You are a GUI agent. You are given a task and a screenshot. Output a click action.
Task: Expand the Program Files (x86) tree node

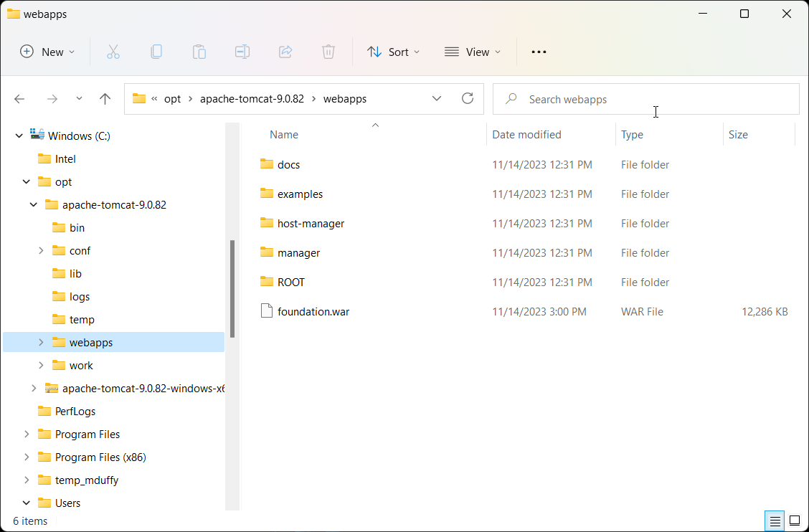pyautogui.click(x=27, y=457)
